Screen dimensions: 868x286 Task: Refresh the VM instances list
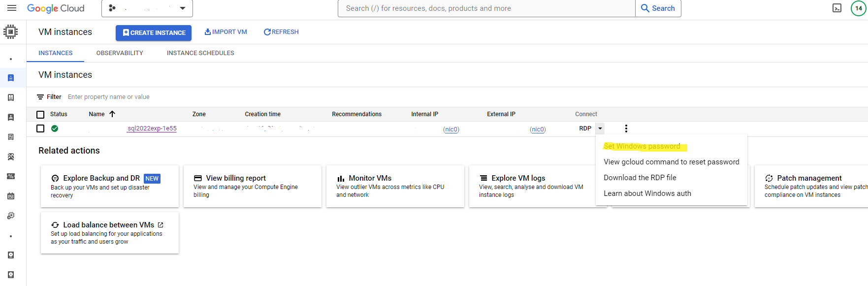281,32
